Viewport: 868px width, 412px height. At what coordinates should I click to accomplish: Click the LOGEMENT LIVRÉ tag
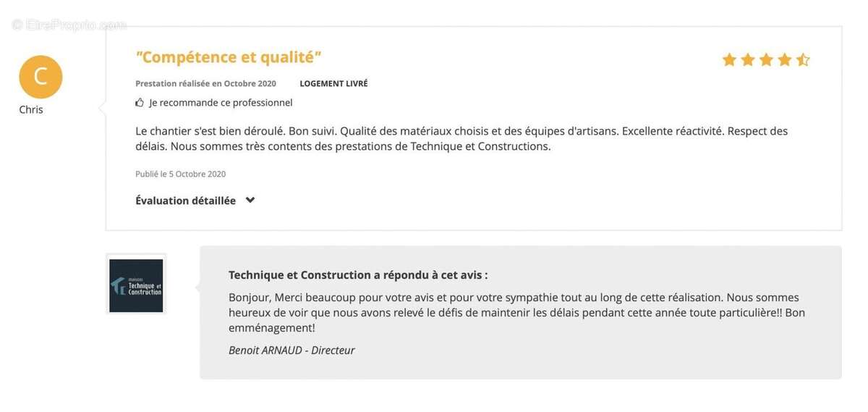tap(333, 83)
